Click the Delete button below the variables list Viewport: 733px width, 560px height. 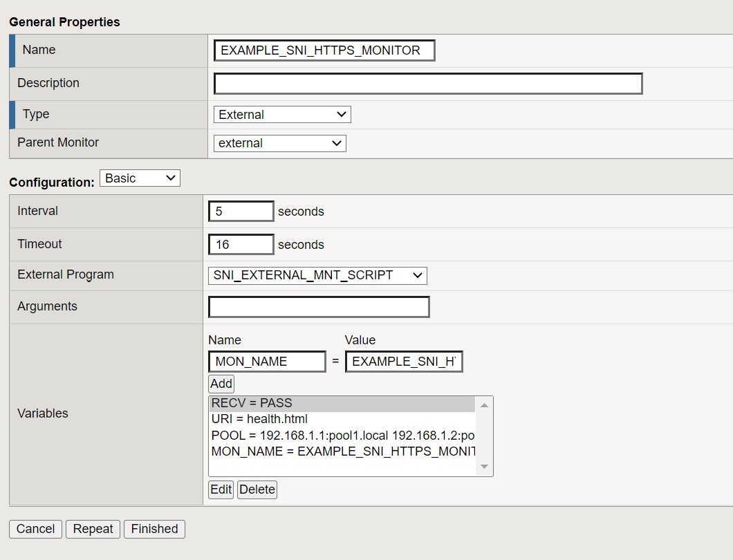pos(257,489)
